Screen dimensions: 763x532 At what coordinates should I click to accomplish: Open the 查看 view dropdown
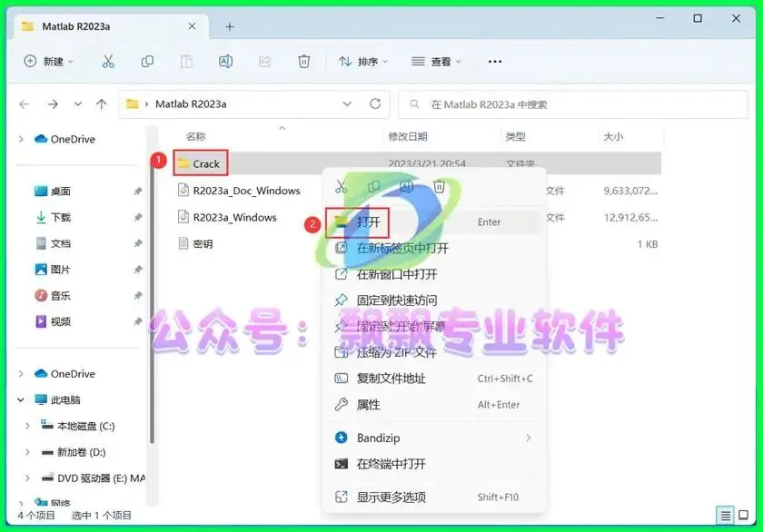pyautogui.click(x=436, y=61)
